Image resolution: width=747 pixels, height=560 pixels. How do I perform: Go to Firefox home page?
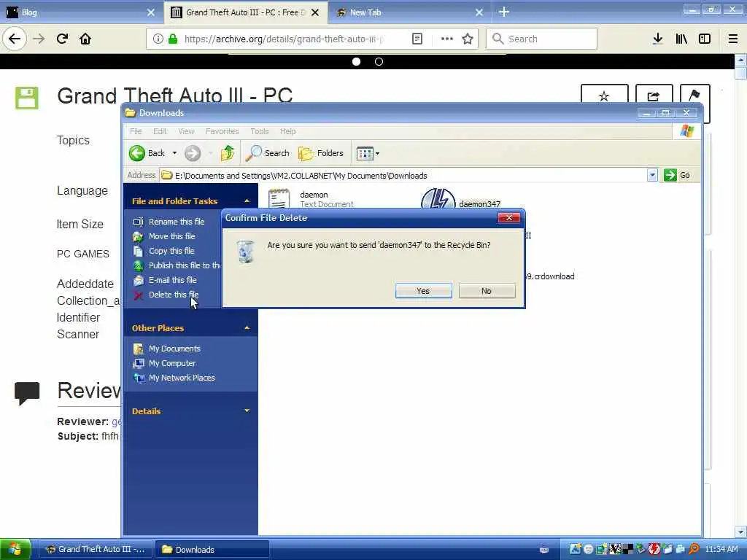(x=85, y=39)
